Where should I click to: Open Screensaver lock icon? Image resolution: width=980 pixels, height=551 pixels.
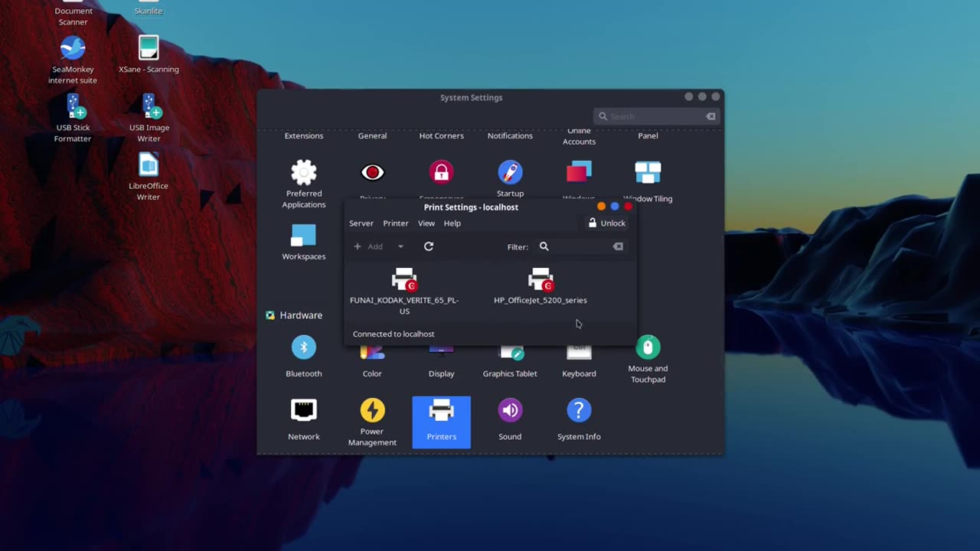click(x=441, y=173)
